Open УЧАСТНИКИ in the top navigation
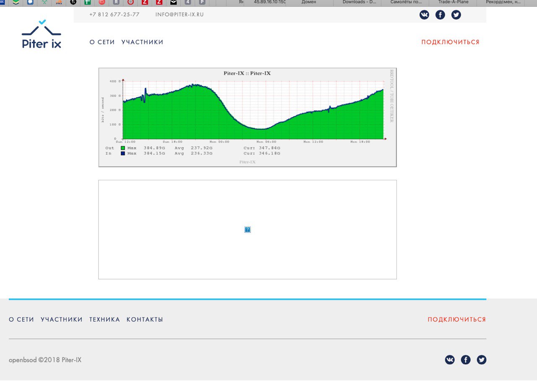The height and width of the screenshot is (392, 537). [142, 42]
